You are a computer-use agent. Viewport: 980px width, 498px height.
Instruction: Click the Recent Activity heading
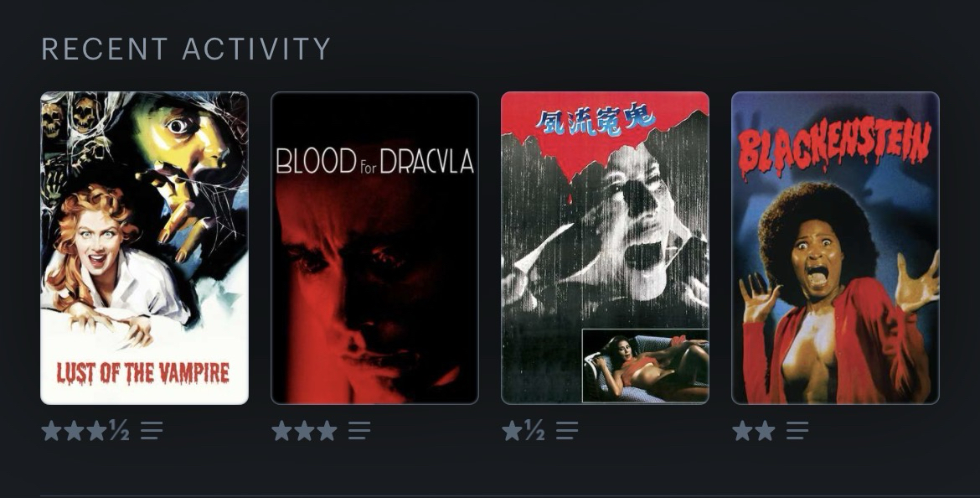186,49
